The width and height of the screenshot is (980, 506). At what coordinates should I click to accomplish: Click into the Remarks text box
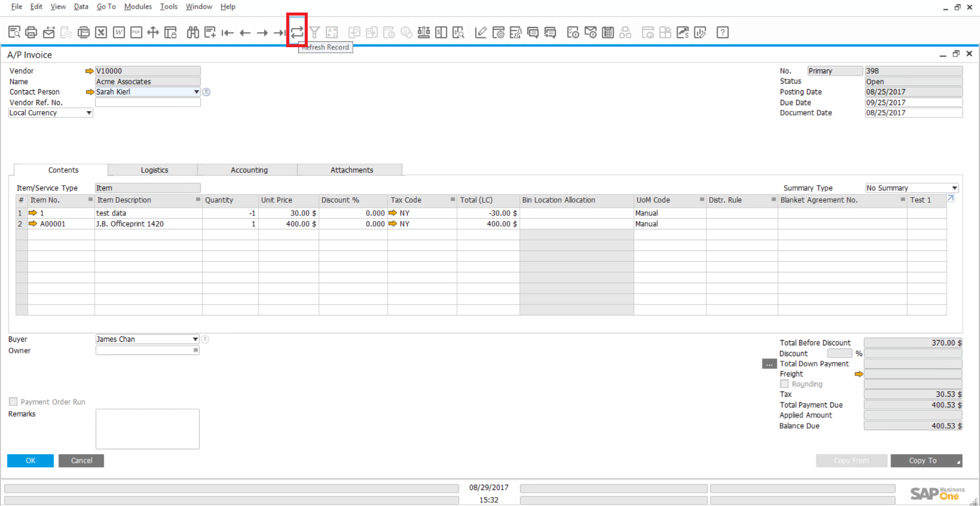147,429
